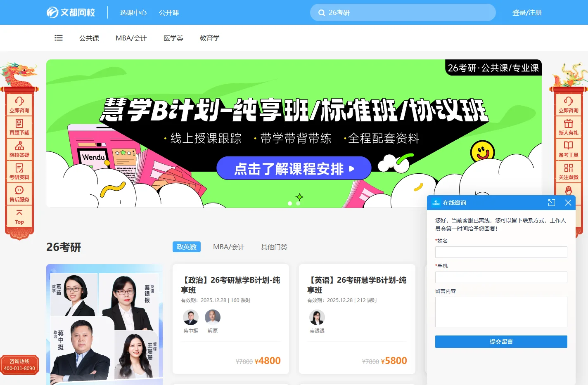Click the 26考研 section heading
The width and height of the screenshot is (588, 385).
click(64, 247)
